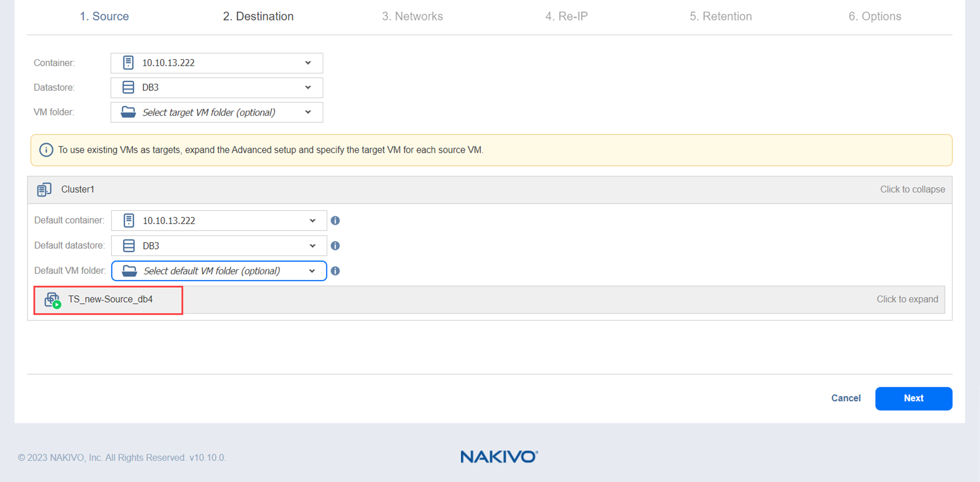Click the info icon beside Default container
This screenshot has height=482, width=980.
(335, 220)
